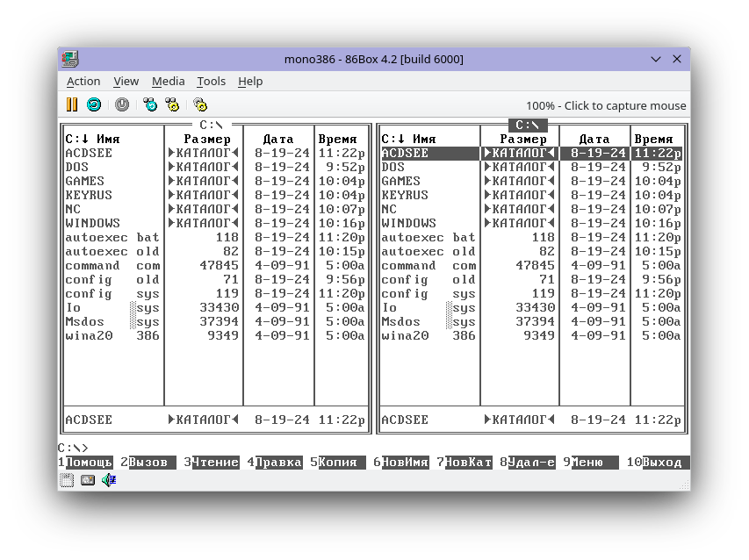This screenshot has width=749, height=560.
Task: Select autoexec old in the left panel
Action: (x=215, y=252)
